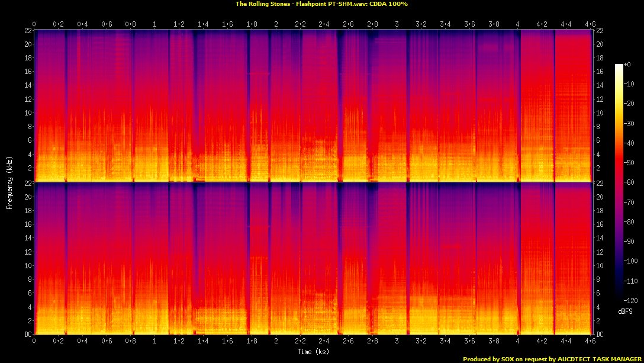Click the "4" marker on the bottom time axis
Screen dimensions: 644x363
pyautogui.click(x=518, y=342)
